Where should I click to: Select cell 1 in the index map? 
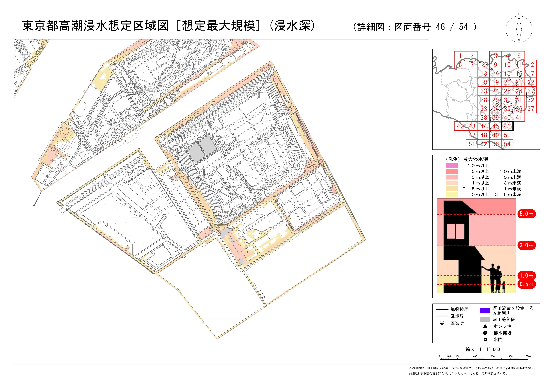(x=460, y=56)
